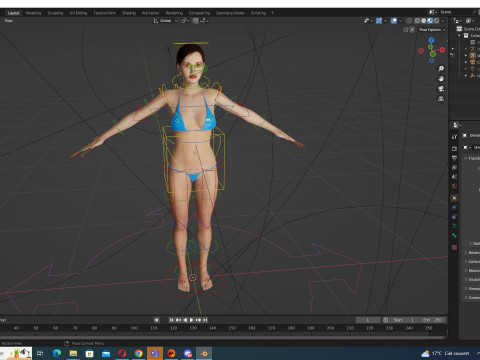Open the overlays options dropdown arrow
This screenshot has height=360, width=480.
point(400,21)
